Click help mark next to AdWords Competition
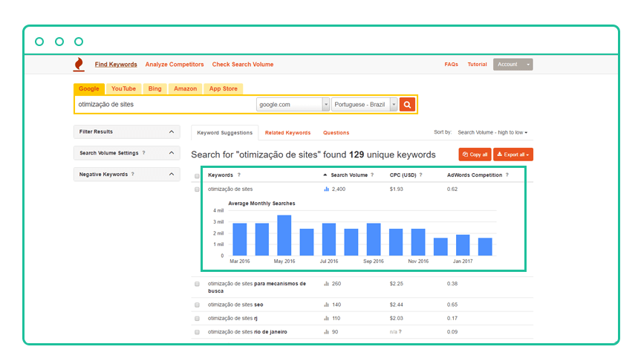Image resolution: width=638 pixels, height=364 pixels. tap(507, 175)
